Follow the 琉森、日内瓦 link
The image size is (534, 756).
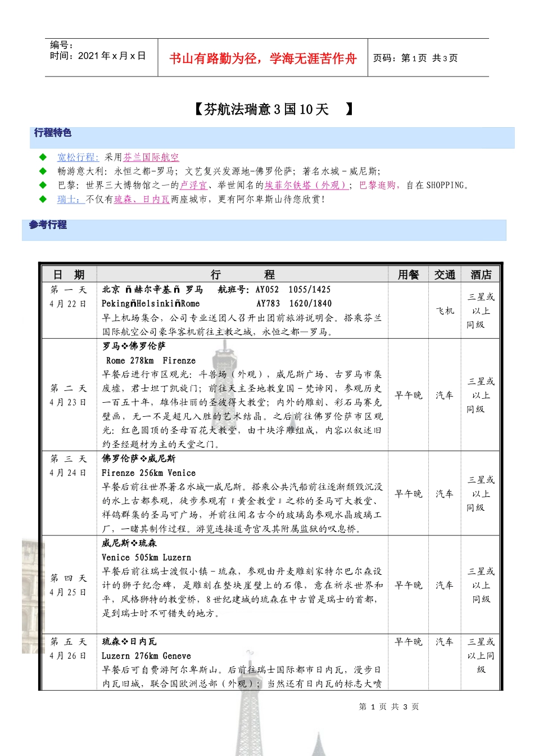[x=142, y=199]
